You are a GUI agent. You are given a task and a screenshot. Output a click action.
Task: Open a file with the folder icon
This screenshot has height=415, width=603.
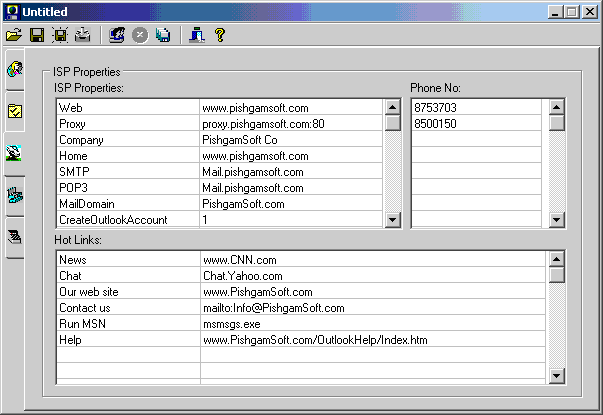14,35
